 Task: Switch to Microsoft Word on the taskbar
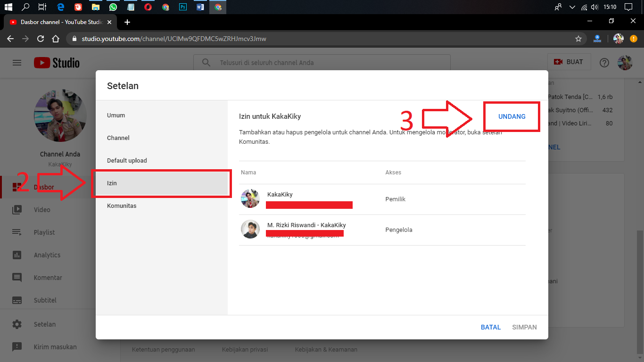(200, 7)
